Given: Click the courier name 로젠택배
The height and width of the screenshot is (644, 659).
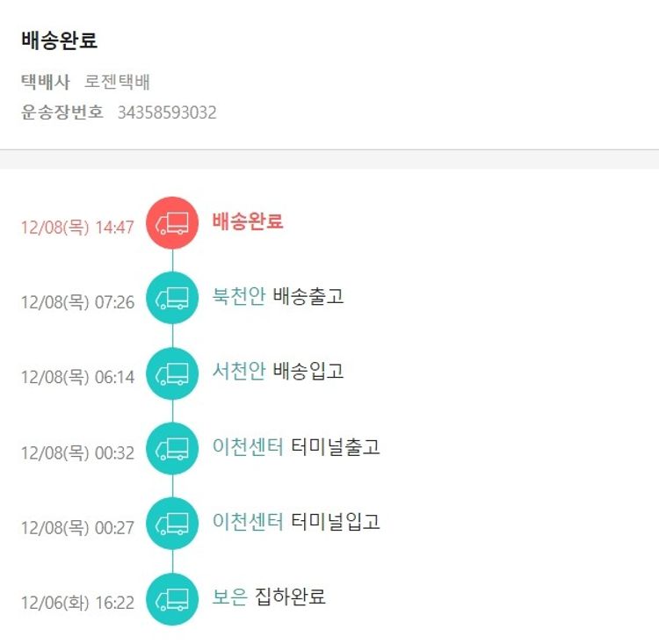Looking at the screenshot, I should point(118,83).
